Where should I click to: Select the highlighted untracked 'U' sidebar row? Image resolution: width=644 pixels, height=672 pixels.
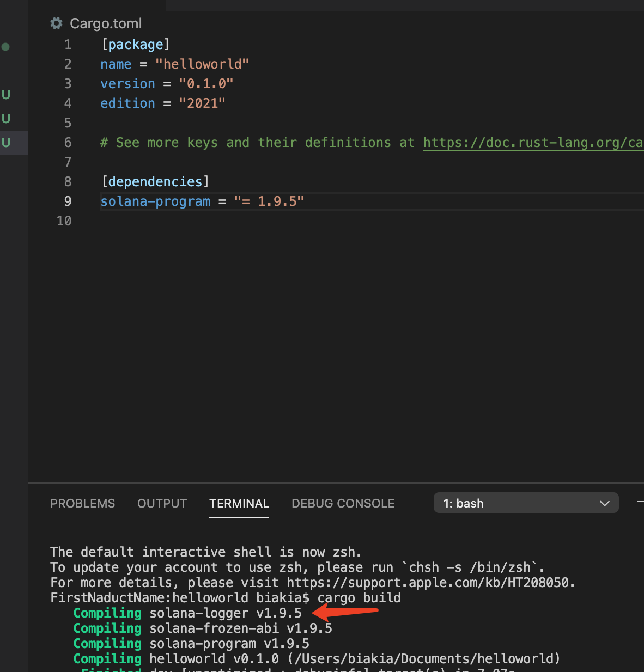click(14, 143)
